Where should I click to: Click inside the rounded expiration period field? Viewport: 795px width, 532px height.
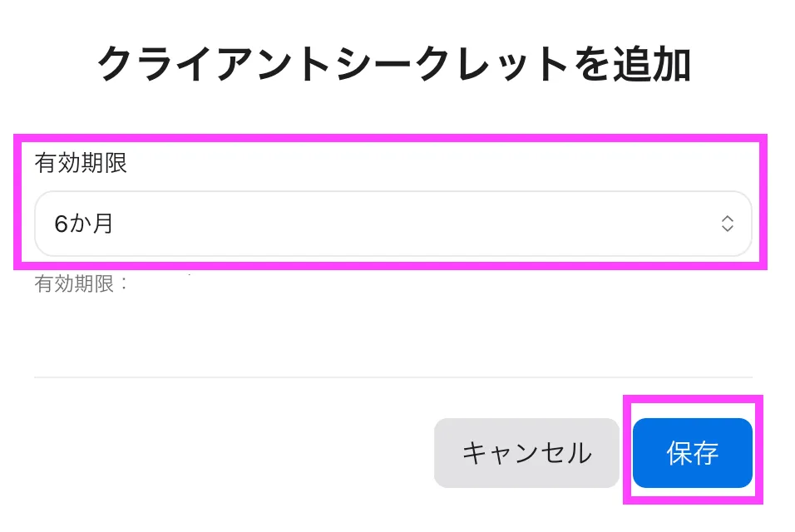[x=393, y=224]
